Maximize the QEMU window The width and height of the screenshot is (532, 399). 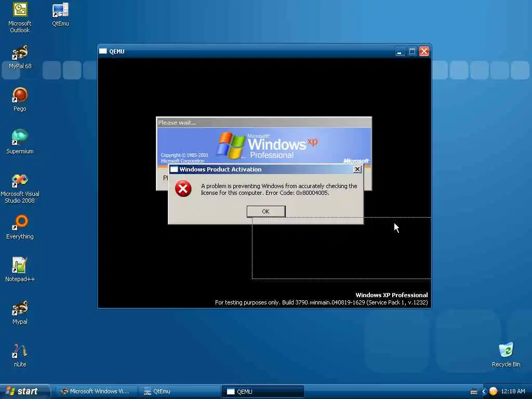point(412,51)
